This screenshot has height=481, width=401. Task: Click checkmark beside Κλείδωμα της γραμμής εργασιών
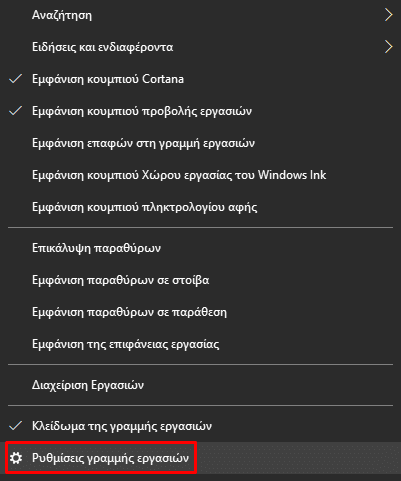tap(16, 426)
